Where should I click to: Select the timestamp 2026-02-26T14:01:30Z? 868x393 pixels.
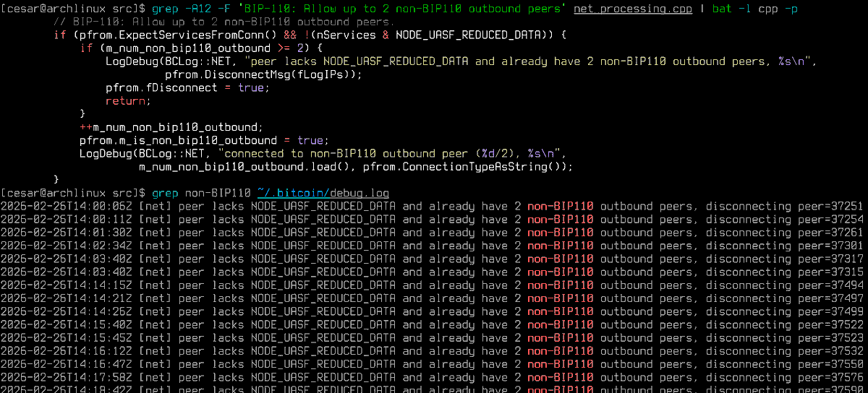pos(66,233)
